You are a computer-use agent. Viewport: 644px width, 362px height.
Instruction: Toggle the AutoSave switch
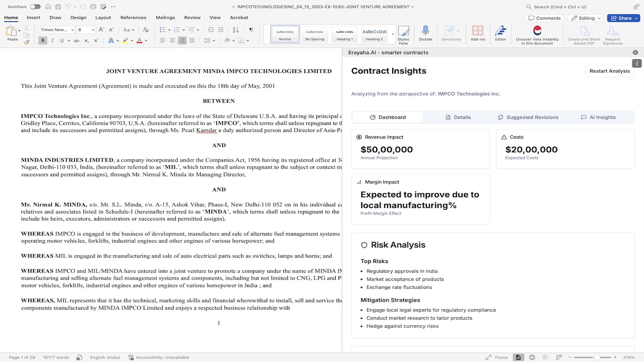[x=35, y=7]
